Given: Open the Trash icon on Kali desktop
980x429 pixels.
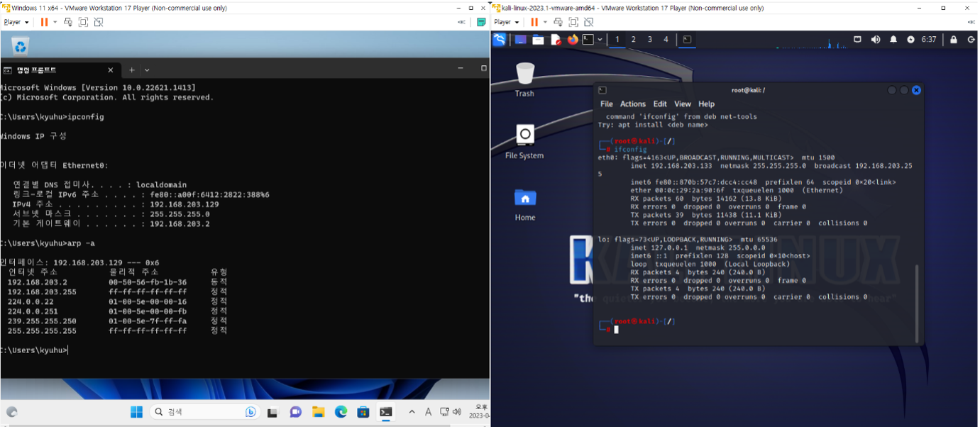Looking at the screenshot, I should click(524, 79).
